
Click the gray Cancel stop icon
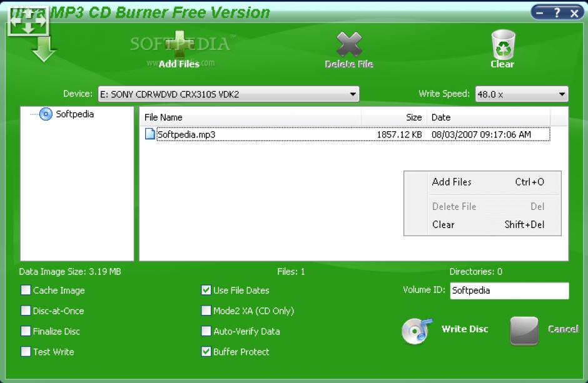coord(524,331)
